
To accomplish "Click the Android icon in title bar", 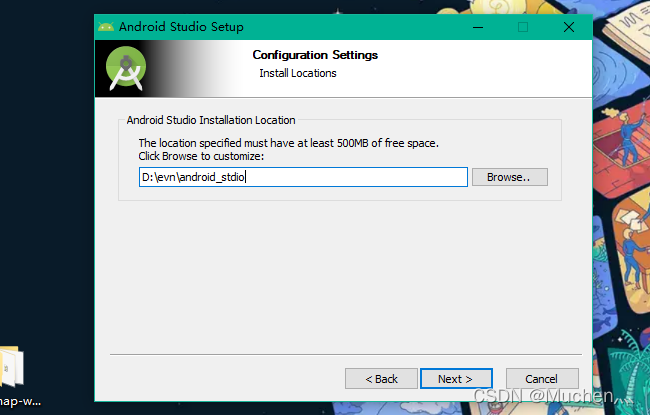I will coord(106,27).
